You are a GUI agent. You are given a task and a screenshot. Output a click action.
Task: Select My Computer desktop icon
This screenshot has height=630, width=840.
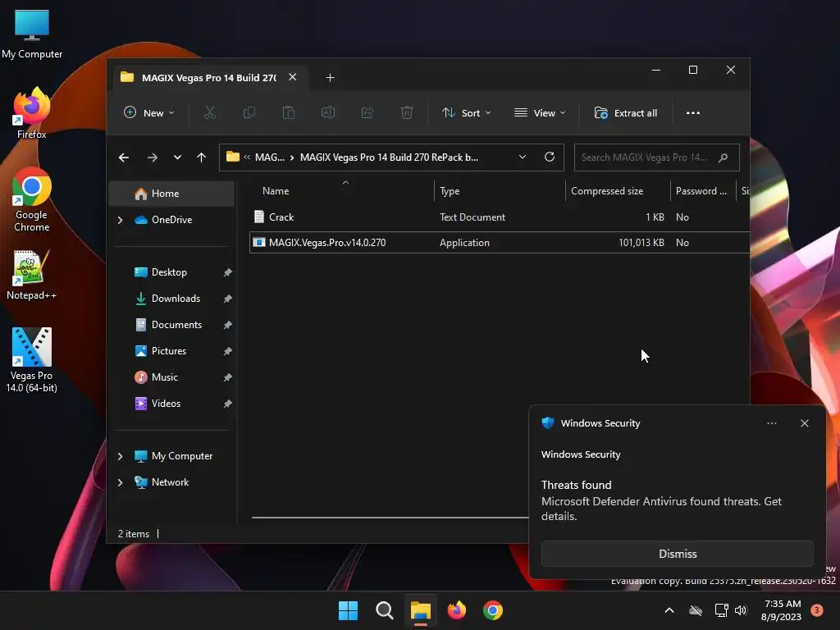(32, 34)
